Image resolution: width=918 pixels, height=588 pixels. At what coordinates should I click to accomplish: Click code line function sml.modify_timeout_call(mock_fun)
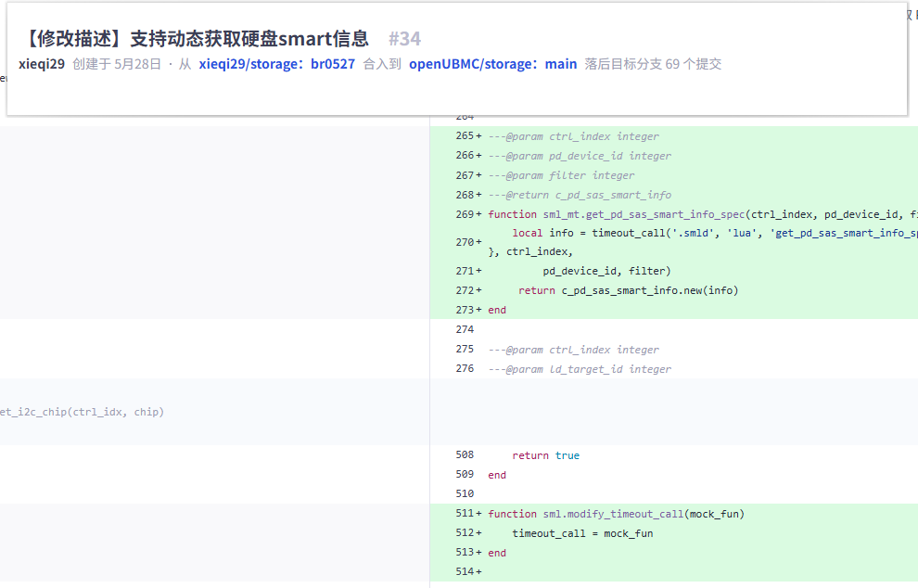[x=616, y=514]
